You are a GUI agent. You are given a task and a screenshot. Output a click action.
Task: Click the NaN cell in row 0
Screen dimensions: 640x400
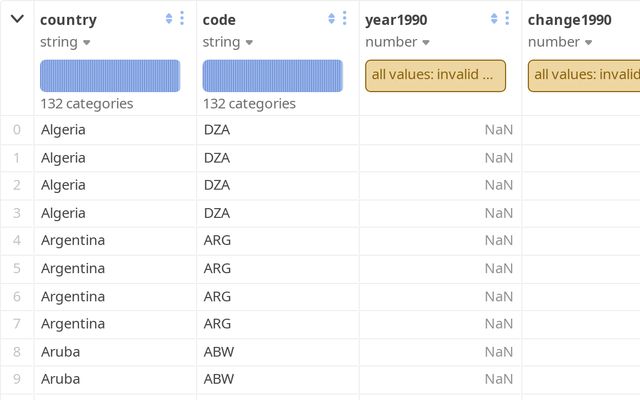click(498, 130)
